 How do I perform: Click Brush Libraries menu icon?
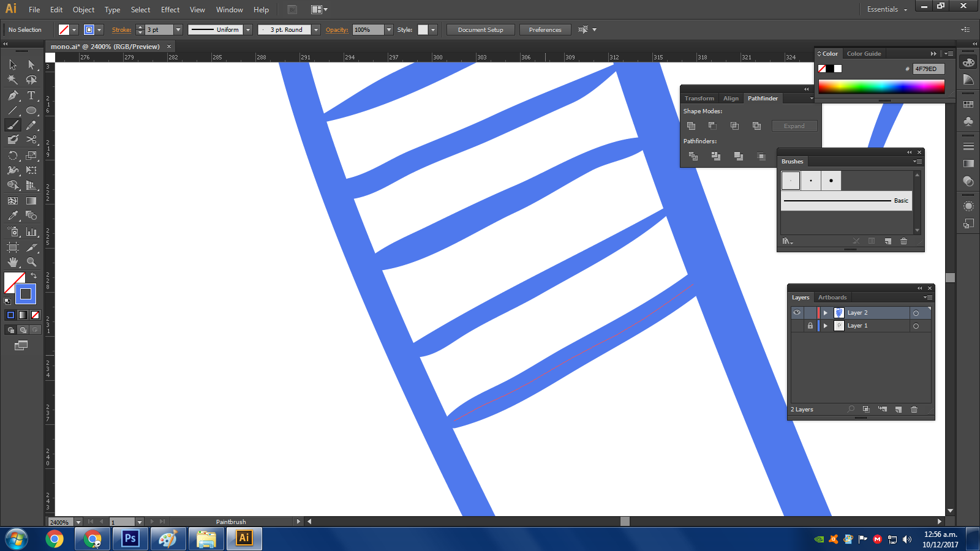[x=787, y=241]
